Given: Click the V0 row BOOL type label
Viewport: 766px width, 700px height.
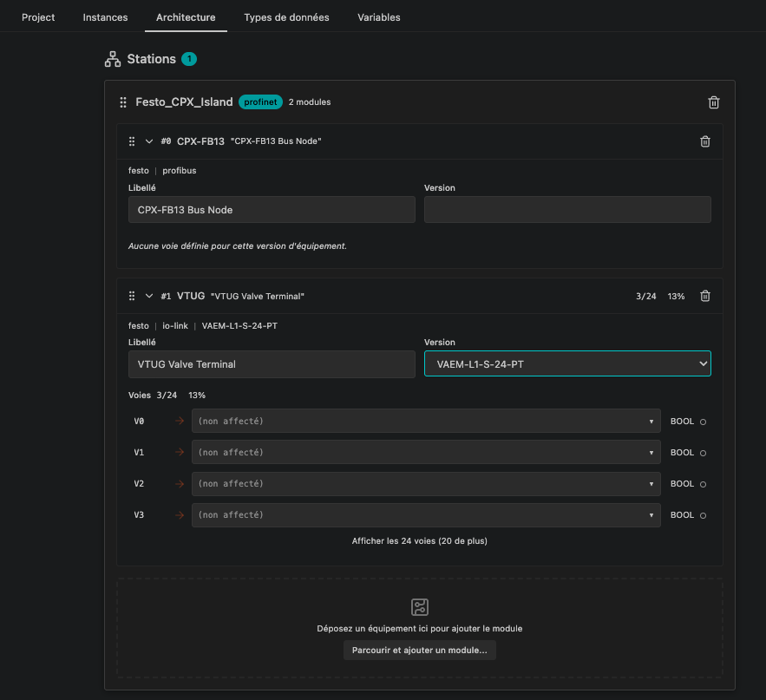Looking at the screenshot, I should 682,421.
